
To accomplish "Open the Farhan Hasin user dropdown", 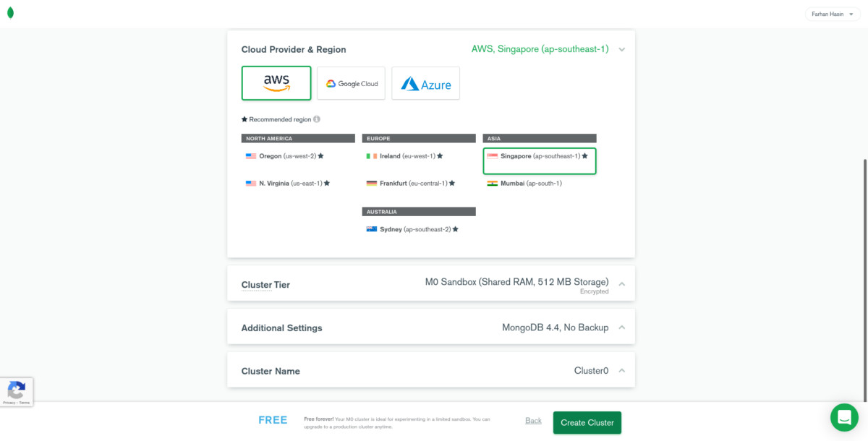I will click(x=833, y=14).
